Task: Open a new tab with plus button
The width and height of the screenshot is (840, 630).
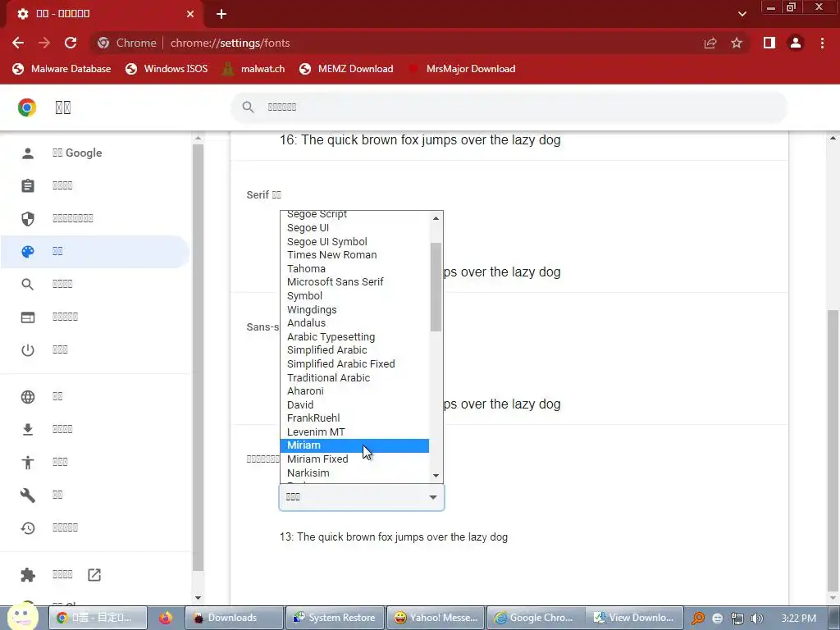Action: tap(221, 14)
